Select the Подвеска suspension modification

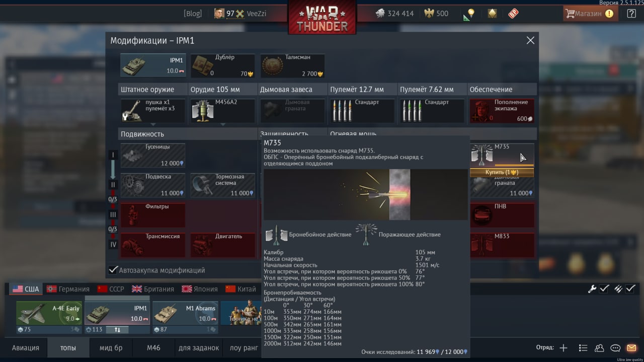[x=152, y=185]
